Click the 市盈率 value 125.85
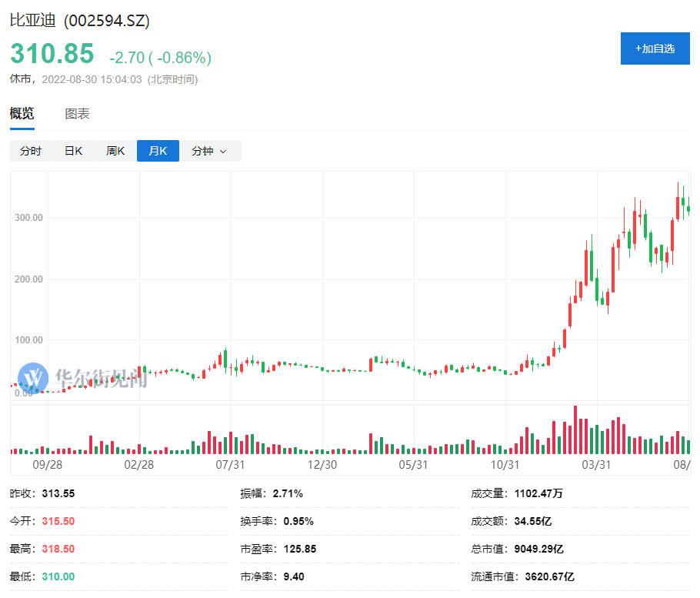The width and height of the screenshot is (700, 598). 299,549
